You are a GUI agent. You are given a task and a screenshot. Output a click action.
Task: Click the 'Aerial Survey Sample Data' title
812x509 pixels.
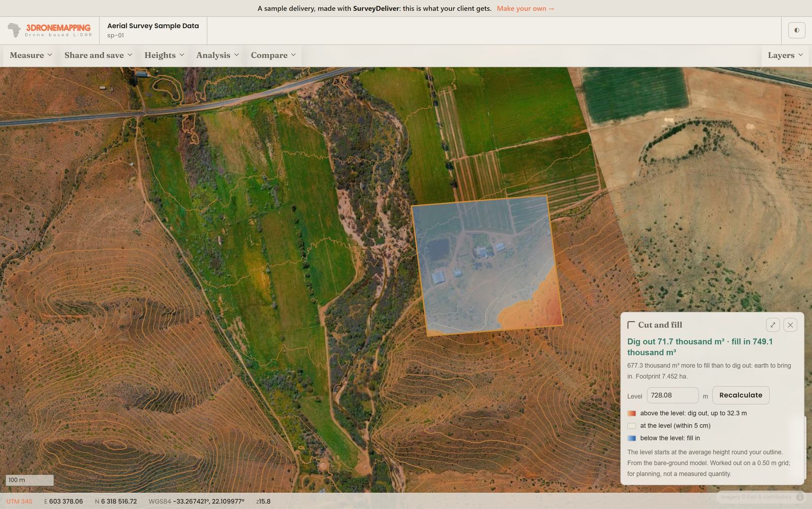[153, 26]
